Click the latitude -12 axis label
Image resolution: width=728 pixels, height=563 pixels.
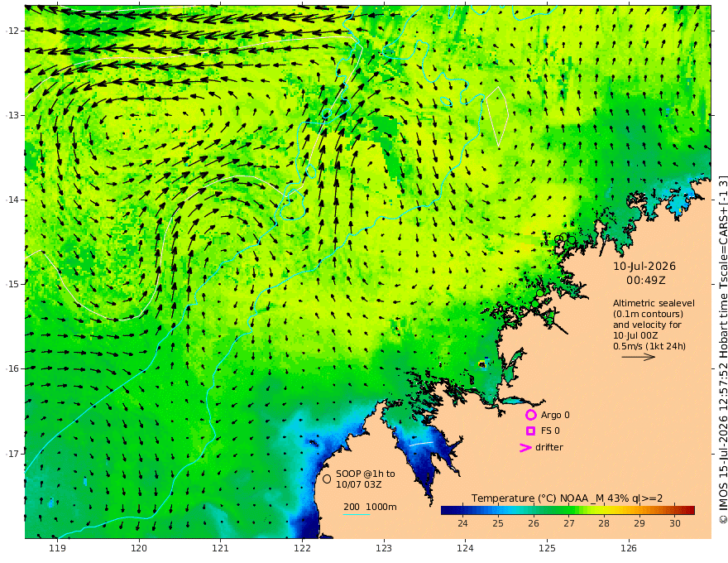pyautogui.click(x=13, y=31)
